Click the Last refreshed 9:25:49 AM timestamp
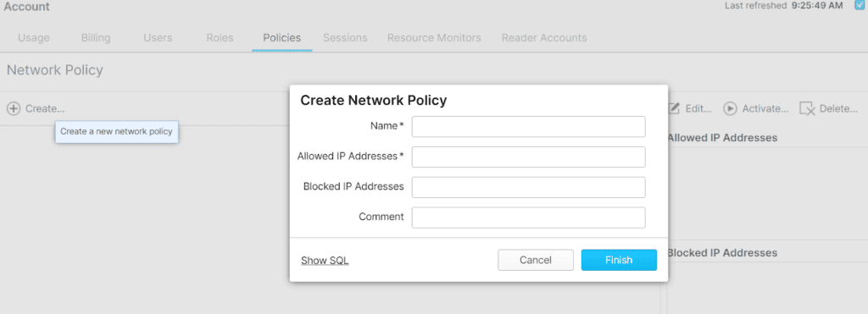Screen dimensions: 868x314 tap(784, 6)
